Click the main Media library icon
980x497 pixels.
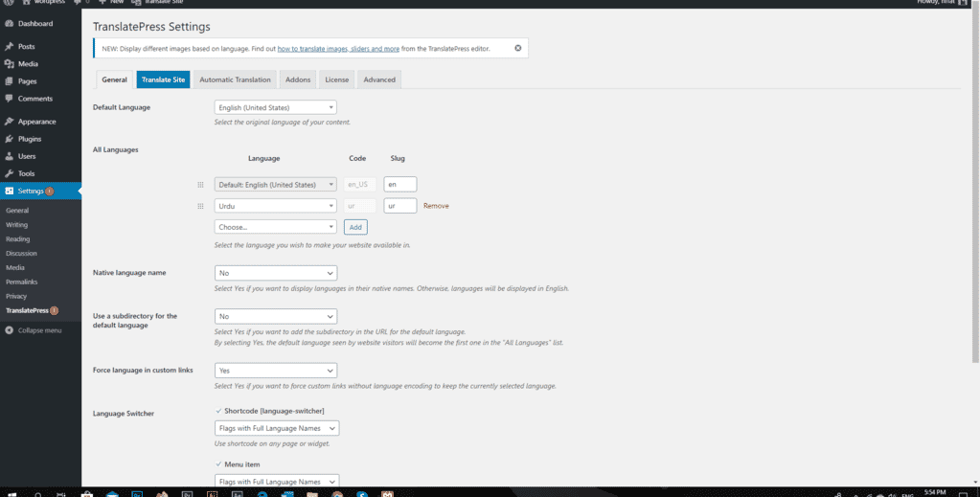click(9, 64)
